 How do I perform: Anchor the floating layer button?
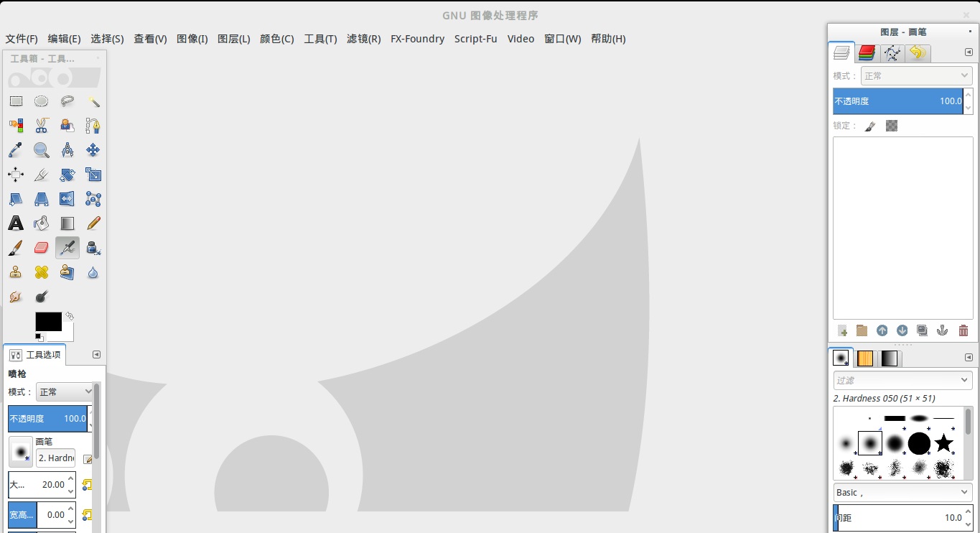(x=943, y=330)
